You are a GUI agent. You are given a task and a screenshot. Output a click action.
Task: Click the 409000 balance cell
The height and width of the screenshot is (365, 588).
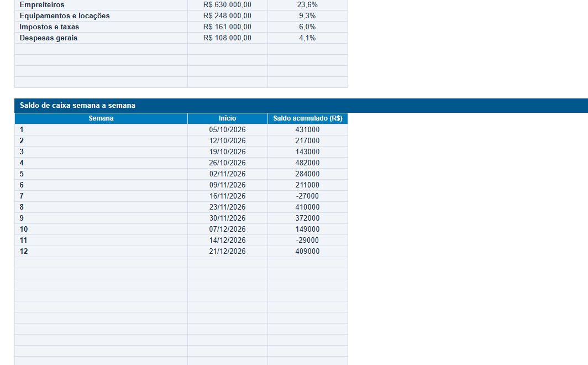(308, 251)
